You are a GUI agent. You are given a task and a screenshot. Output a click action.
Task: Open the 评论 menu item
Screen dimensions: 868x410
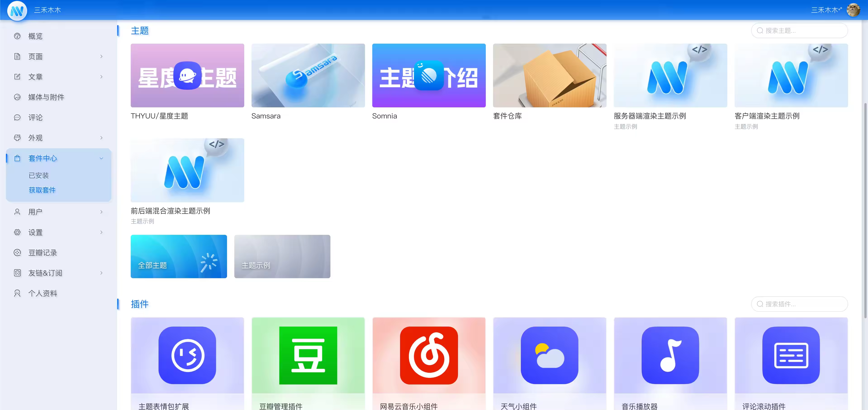(59, 118)
